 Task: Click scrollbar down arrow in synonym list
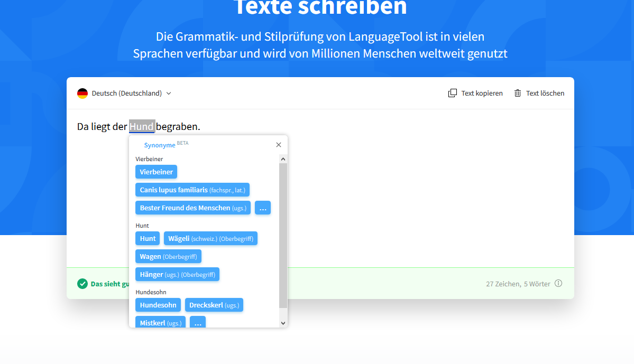coord(283,323)
